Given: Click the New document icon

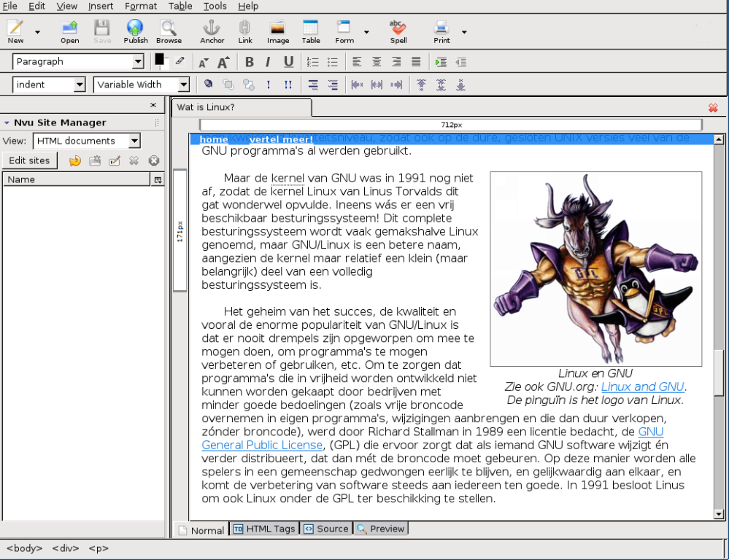Looking at the screenshot, I should pos(15,31).
